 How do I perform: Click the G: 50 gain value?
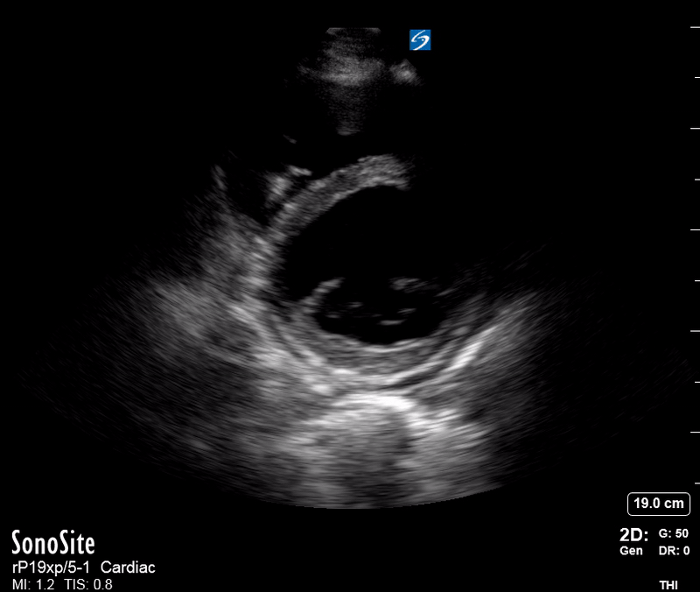[673, 533]
